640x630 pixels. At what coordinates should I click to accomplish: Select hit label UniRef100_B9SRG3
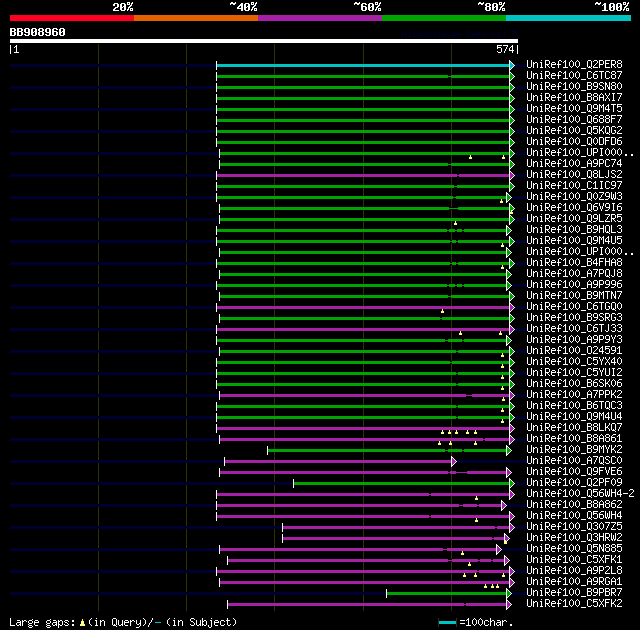pyautogui.click(x=574, y=318)
